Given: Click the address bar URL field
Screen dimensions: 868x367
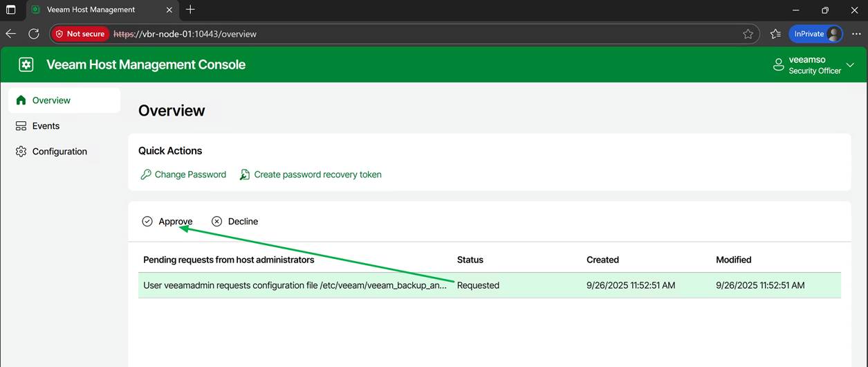Looking at the screenshot, I should pyautogui.click(x=415, y=34).
